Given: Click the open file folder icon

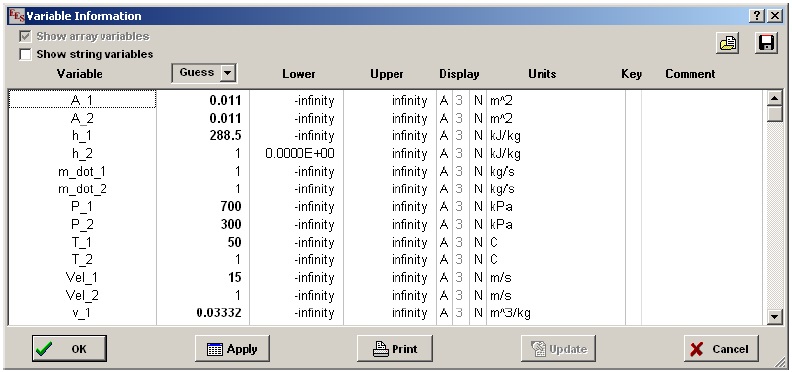Looking at the screenshot, I should pyautogui.click(x=727, y=43).
